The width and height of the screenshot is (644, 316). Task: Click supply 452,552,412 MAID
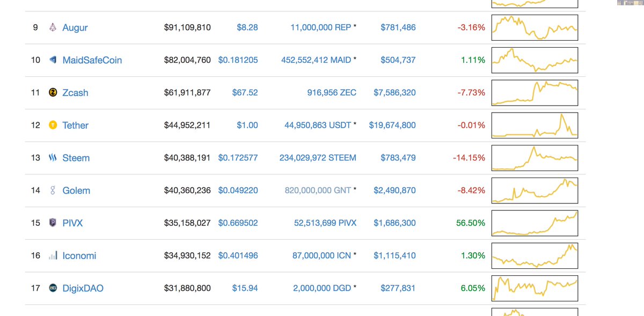click(x=316, y=60)
